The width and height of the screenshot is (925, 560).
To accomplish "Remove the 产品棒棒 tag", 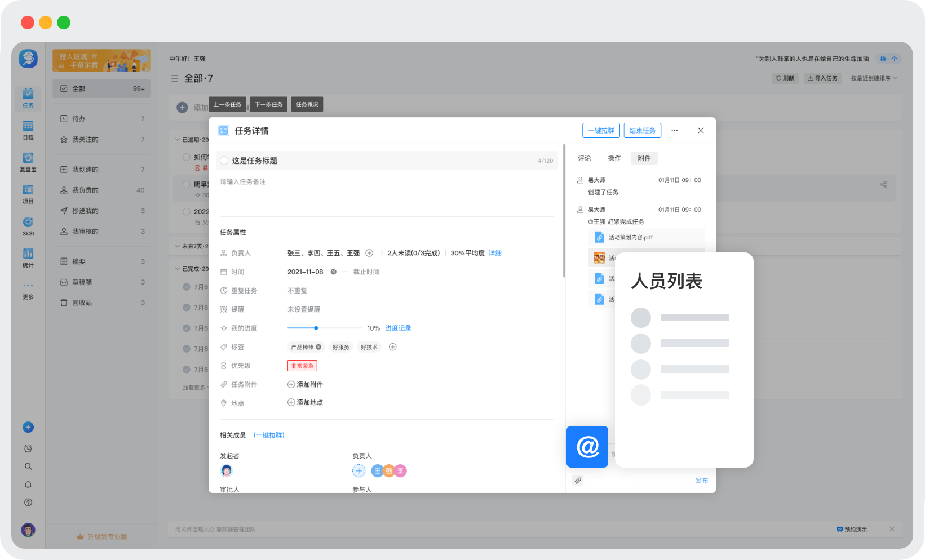I will [318, 347].
